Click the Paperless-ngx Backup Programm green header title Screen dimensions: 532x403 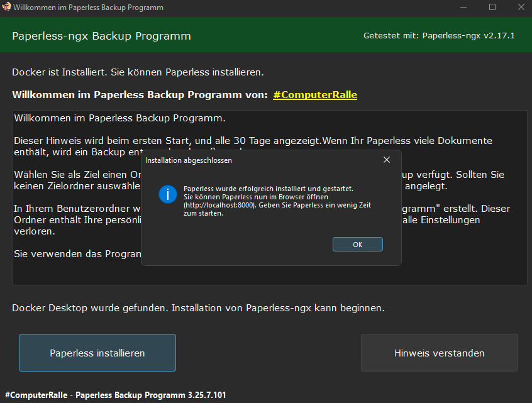coord(101,36)
